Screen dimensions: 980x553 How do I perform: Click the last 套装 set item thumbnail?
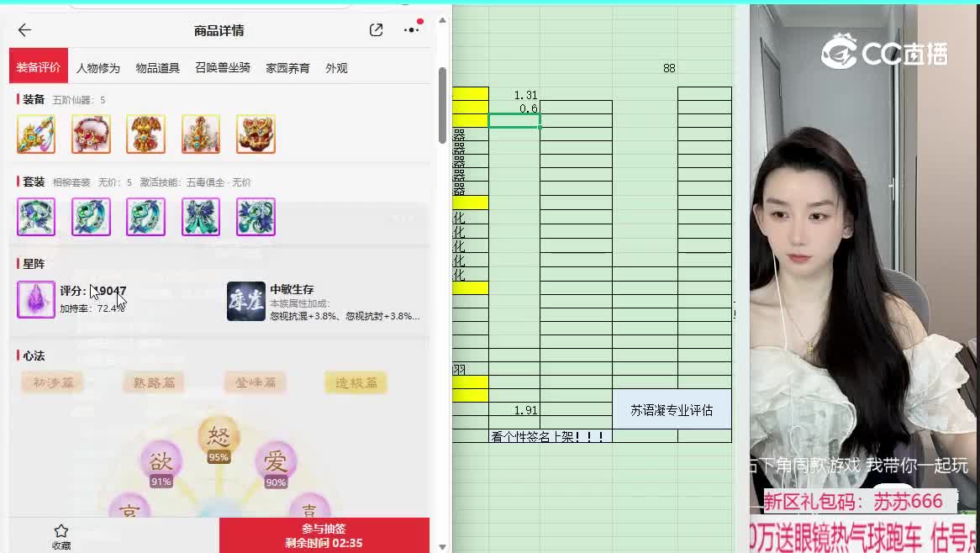(x=255, y=217)
